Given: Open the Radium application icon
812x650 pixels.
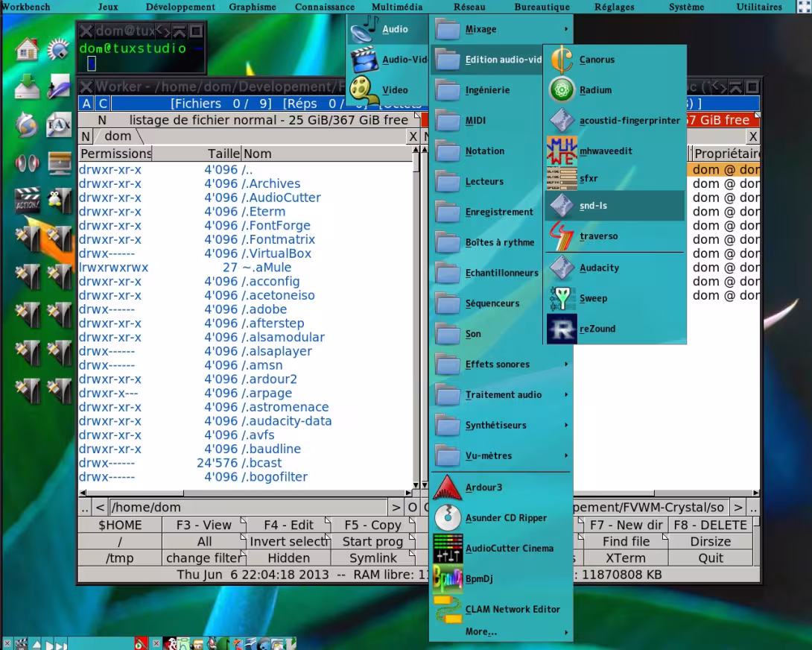Looking at the screenshot, I should click(562, 90).
